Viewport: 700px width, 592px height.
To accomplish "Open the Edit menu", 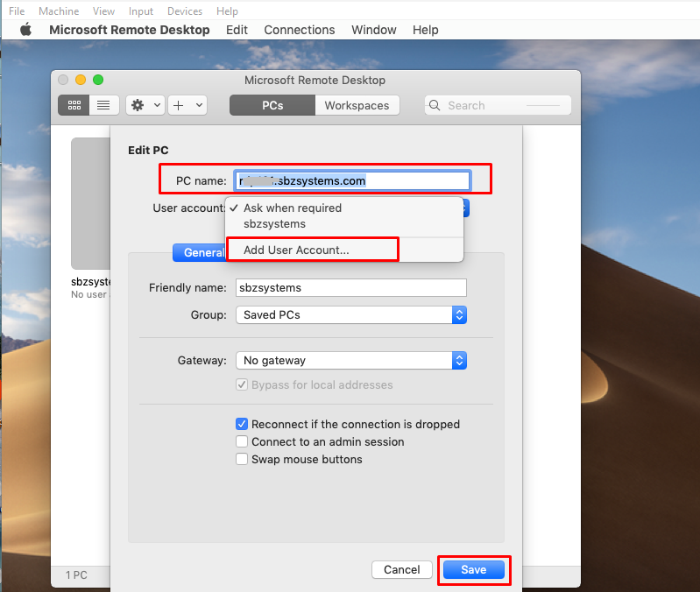I will [237, 30].
